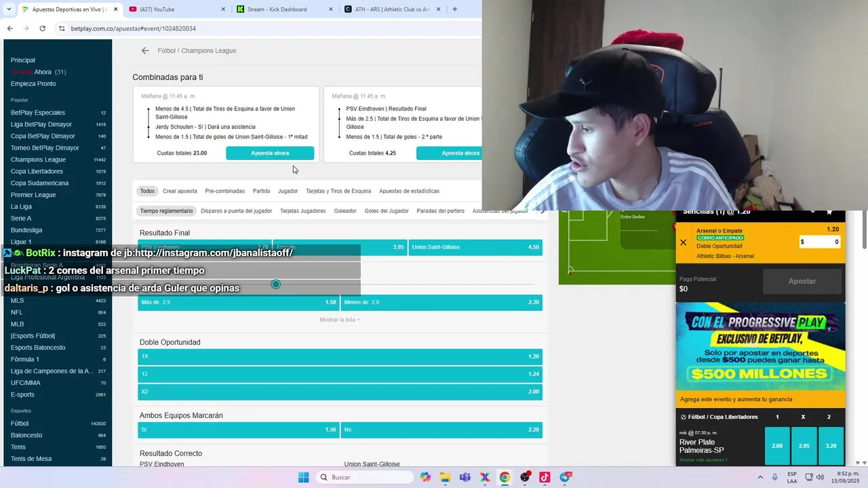Viewport: 868px width, 488px height.
Task: Click the star icon on bet slip header
Action: (x=829, y=212)
